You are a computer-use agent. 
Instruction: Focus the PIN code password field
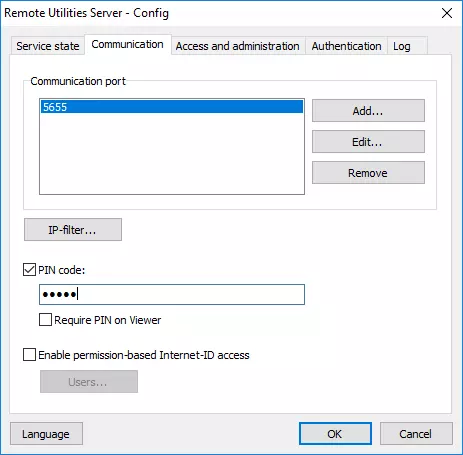pos(172,294)
